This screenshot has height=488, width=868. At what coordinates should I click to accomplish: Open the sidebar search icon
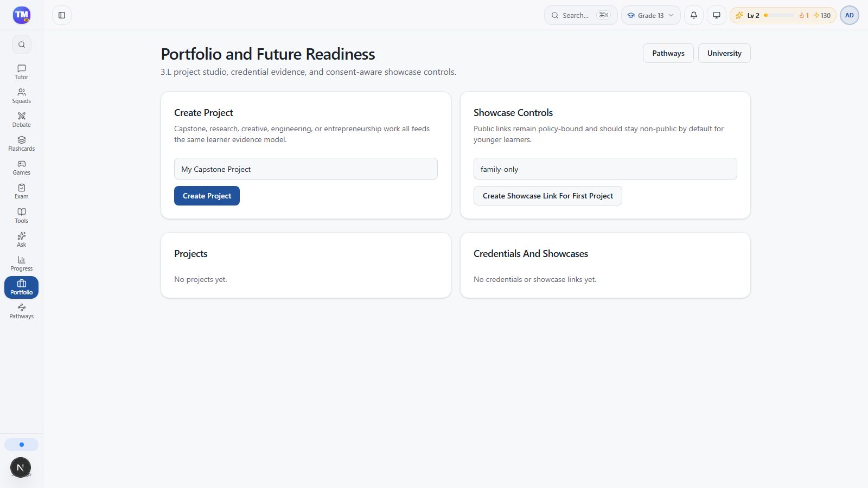[x=22, y=44]
